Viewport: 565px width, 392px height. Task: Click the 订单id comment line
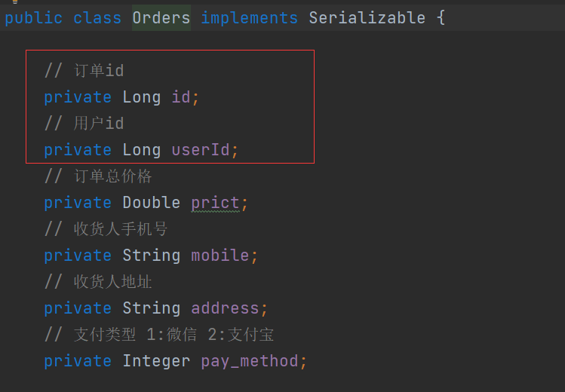[x=84, y=71]
